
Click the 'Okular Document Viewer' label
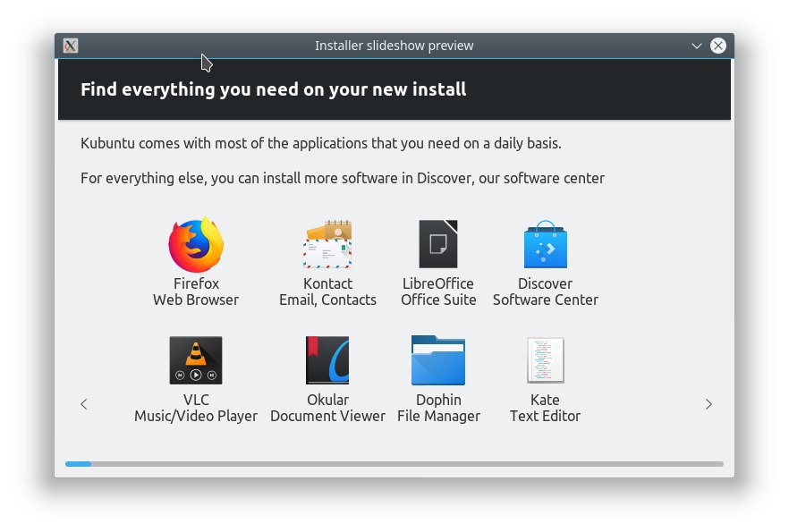click(x=327, y=408)
